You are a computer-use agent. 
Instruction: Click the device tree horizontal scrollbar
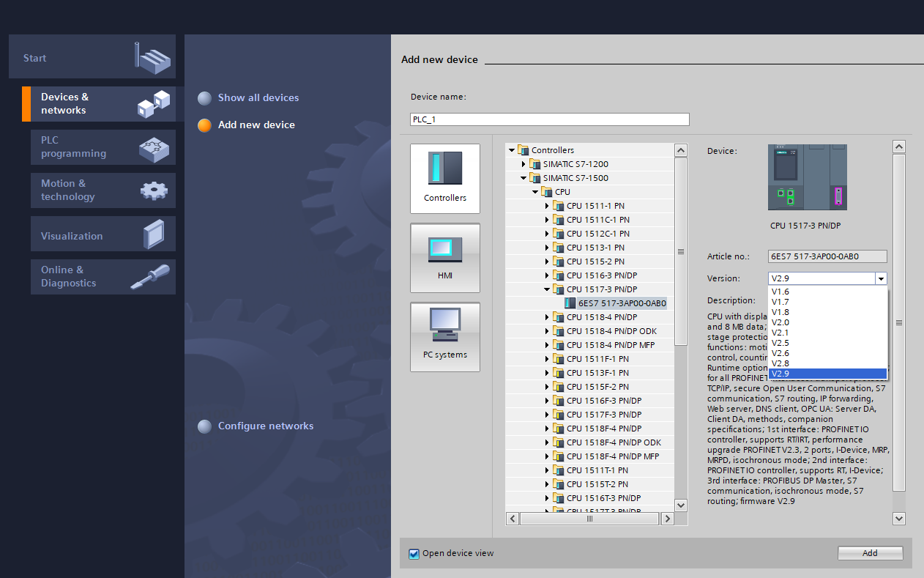(x=589, y=519)
